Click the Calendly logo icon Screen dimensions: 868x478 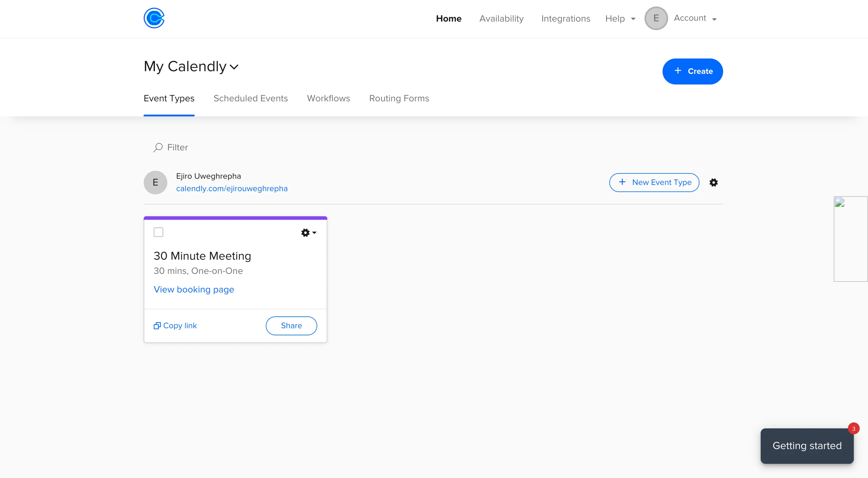click(x=154, y=18)
